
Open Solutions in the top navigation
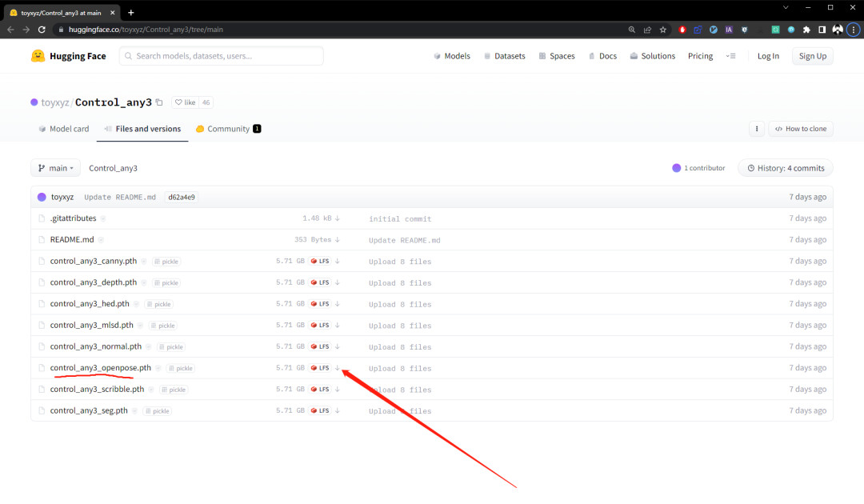(x=653, y=56)
